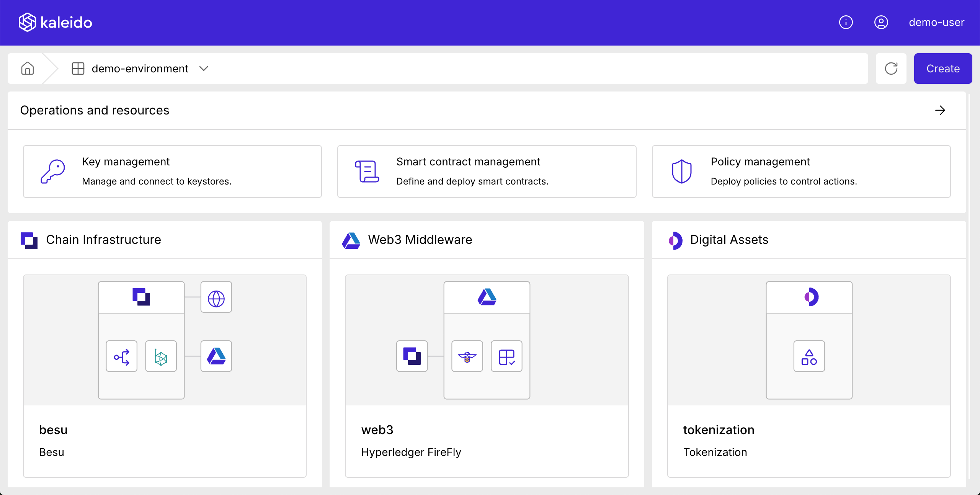The width and height of the screenshot is (980, 495).
Task: Click 'Deploy policies to control actions.' text
Action: pos(784,181)
